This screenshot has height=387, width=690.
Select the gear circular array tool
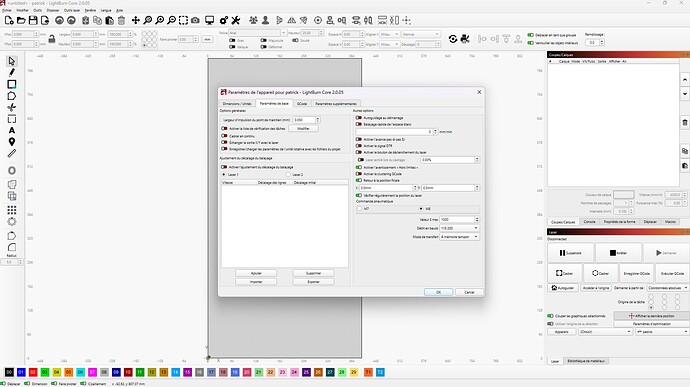12,221
